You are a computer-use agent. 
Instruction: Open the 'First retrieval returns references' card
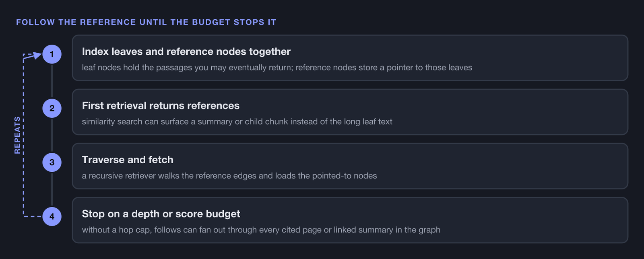(350, 112)
